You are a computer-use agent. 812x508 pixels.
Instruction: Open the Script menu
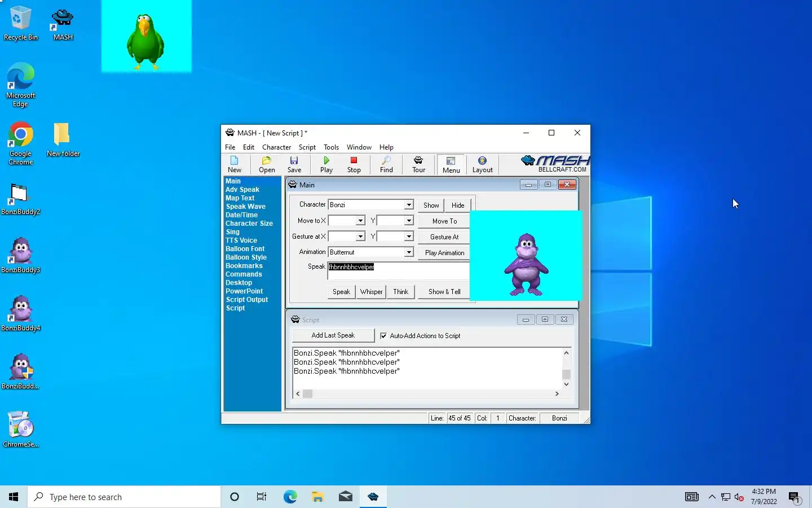307,147
